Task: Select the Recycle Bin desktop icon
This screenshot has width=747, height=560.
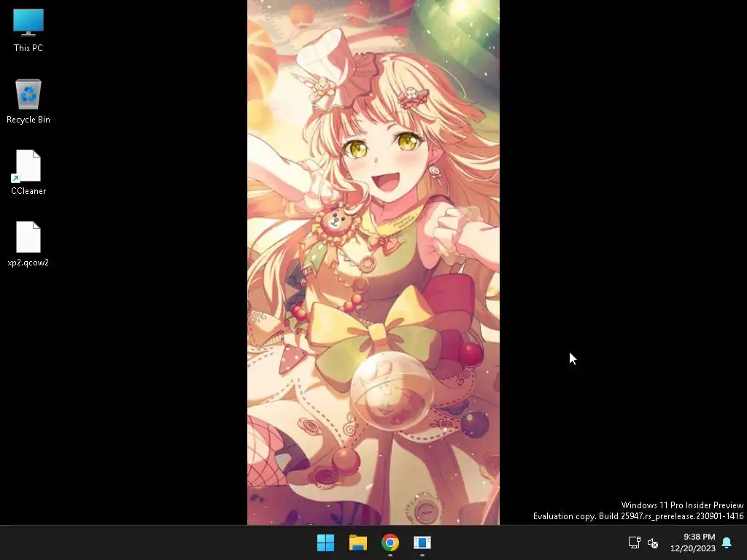Action: 28,94
